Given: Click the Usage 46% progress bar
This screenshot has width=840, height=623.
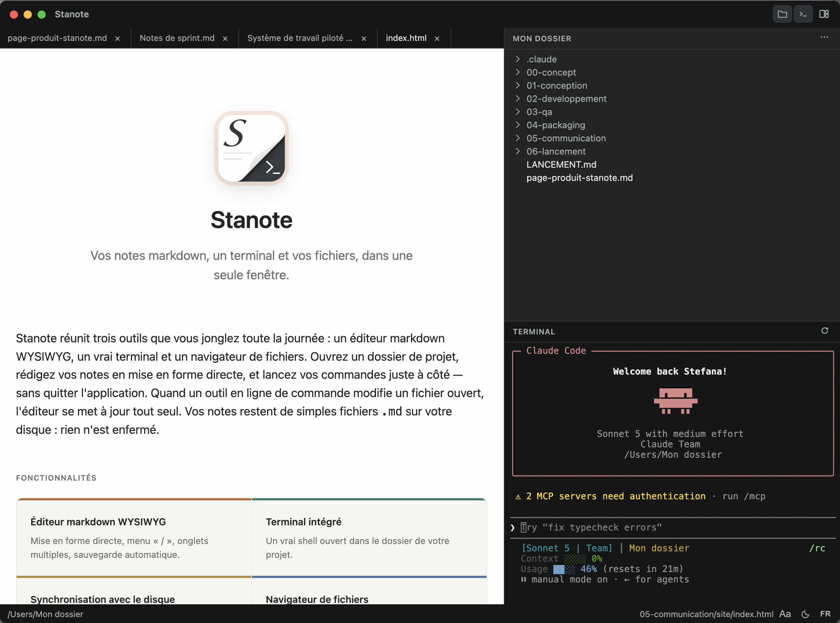Looking at the screenshot, I should (564, 569).
